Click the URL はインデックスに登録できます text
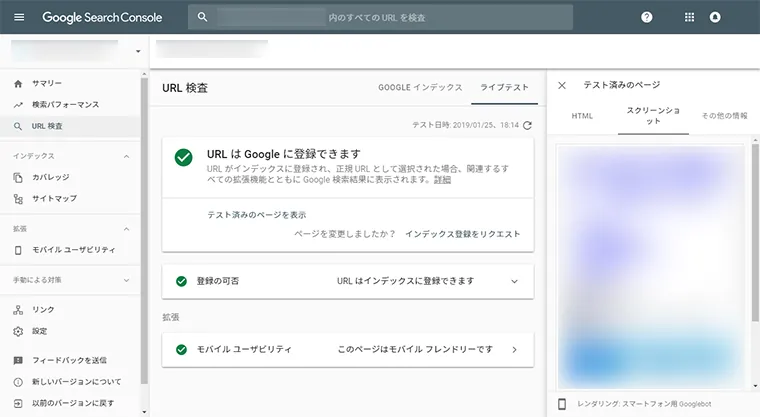 405,281
